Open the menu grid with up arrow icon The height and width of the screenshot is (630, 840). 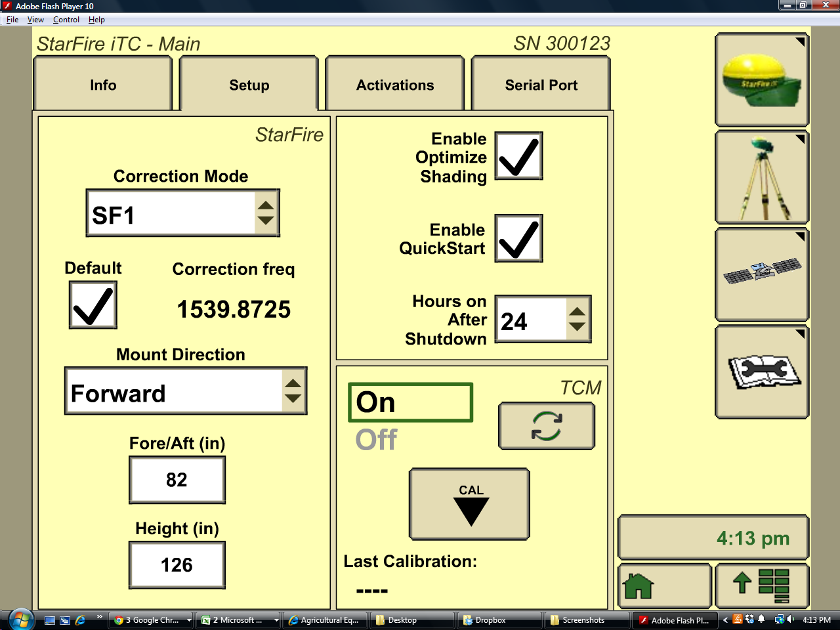761,585
